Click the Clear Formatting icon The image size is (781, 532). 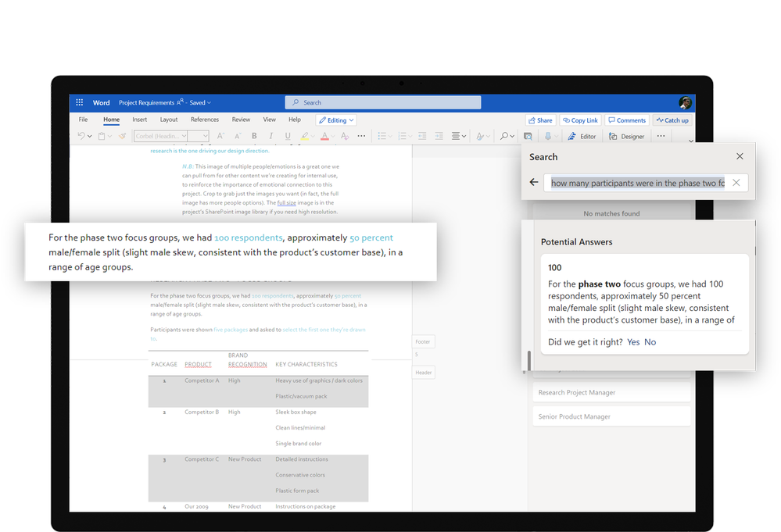[345, 136]
